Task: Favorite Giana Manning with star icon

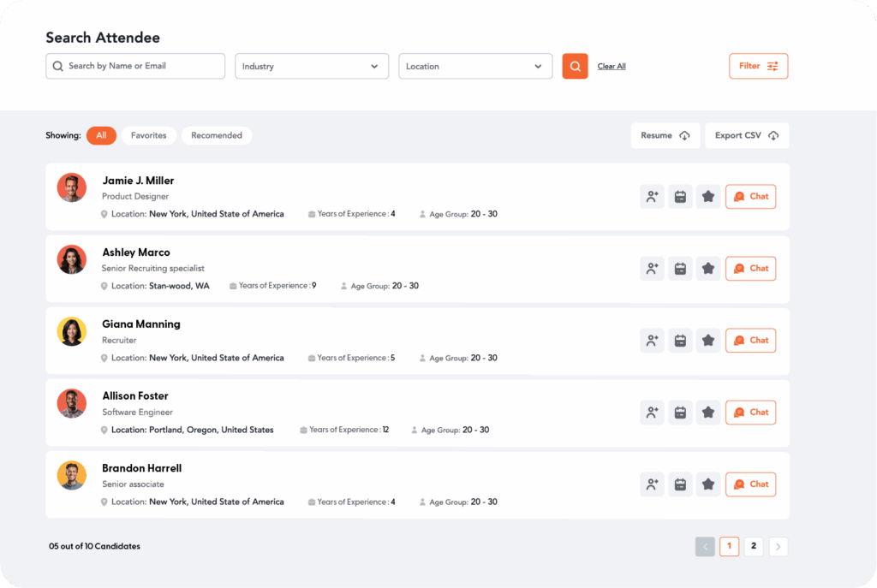Action: tap(708, 341)
